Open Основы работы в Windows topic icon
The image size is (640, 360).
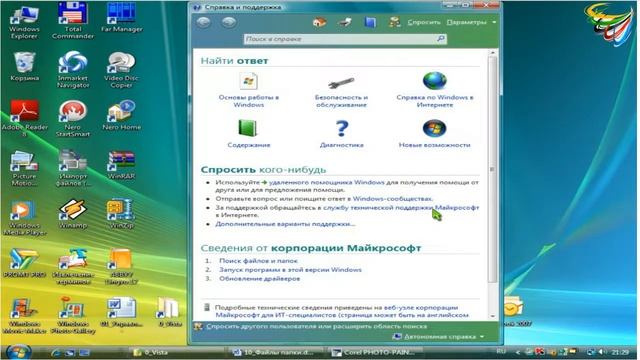[248, 81]
